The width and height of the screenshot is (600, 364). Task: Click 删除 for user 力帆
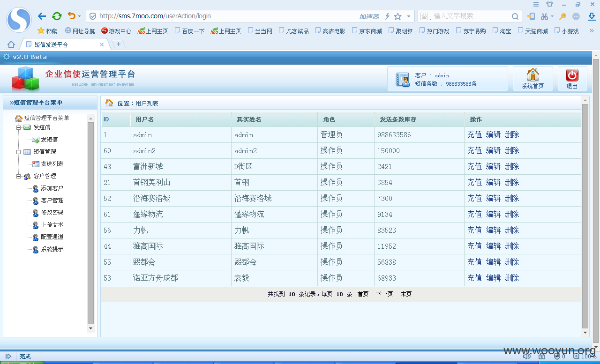[x=512, y=230]
